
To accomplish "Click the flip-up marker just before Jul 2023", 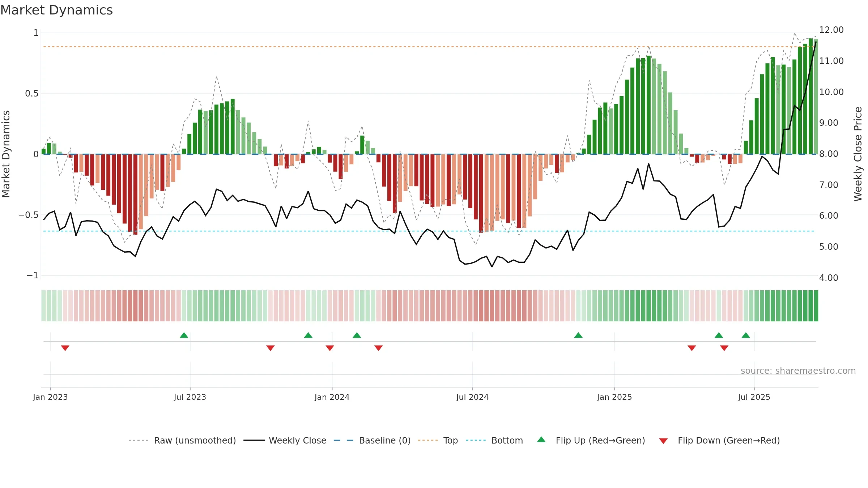I will pyautogui.click(x=184, y=335).
